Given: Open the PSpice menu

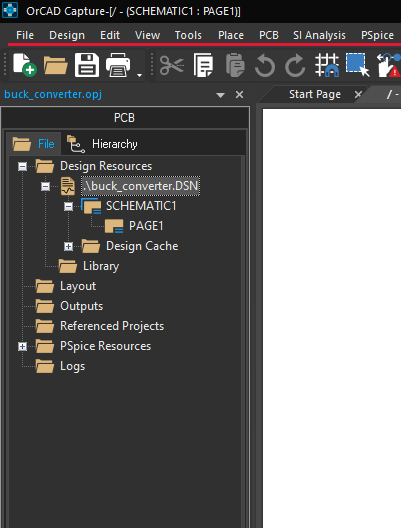Looking at the screenshot, I should click(377, 35).
